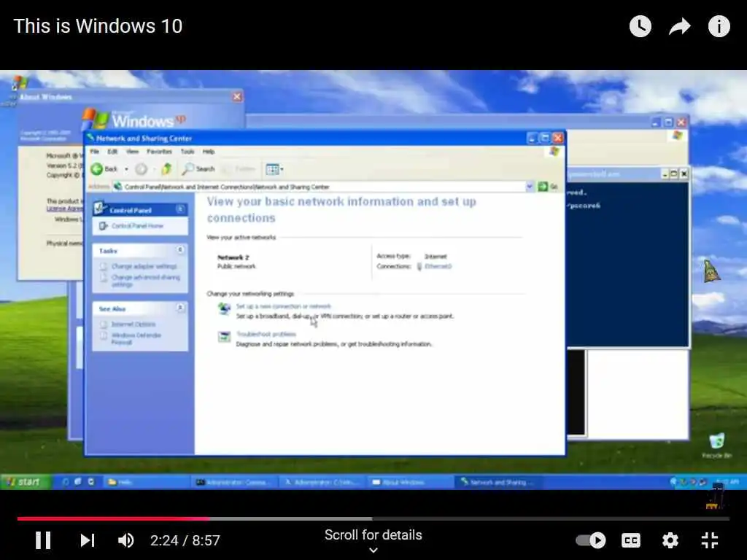Viewport: 747px width, 560px height.
Task: Open the File menu
Action: [x=95, y=152]
